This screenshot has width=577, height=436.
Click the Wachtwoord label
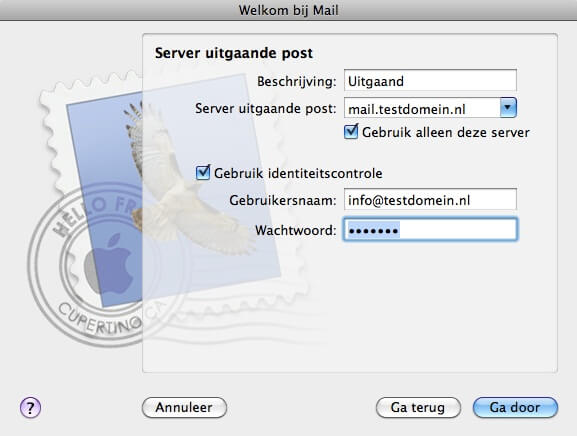(295, 230)
